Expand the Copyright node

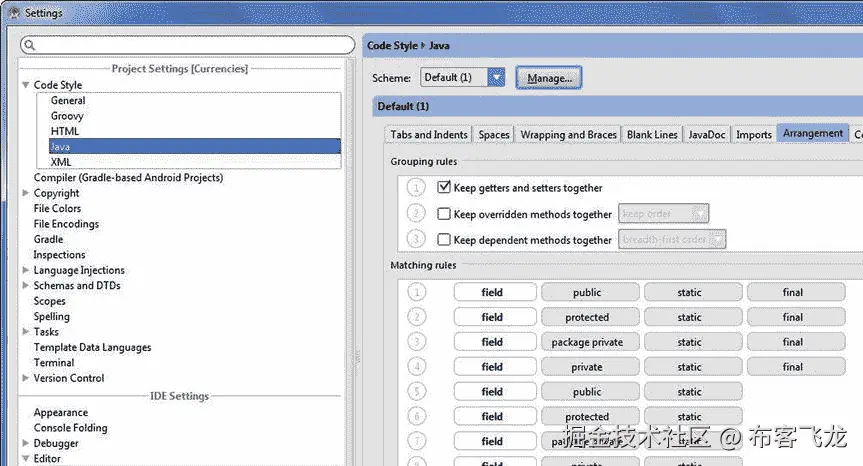pos(25,193)
